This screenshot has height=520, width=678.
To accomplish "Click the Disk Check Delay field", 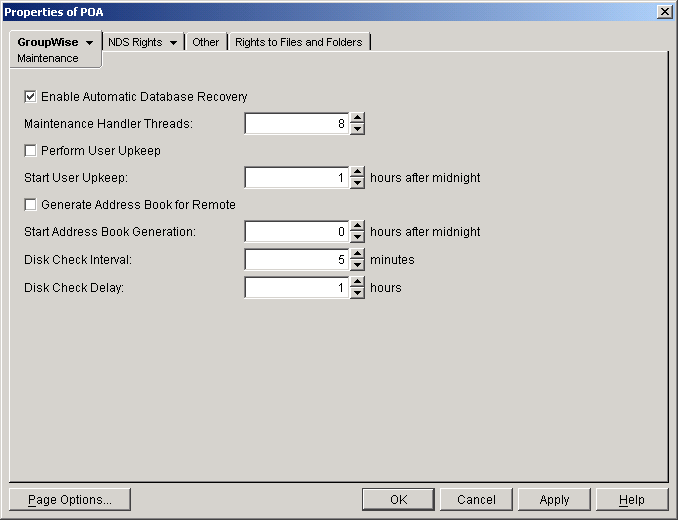I will point(297,288).
